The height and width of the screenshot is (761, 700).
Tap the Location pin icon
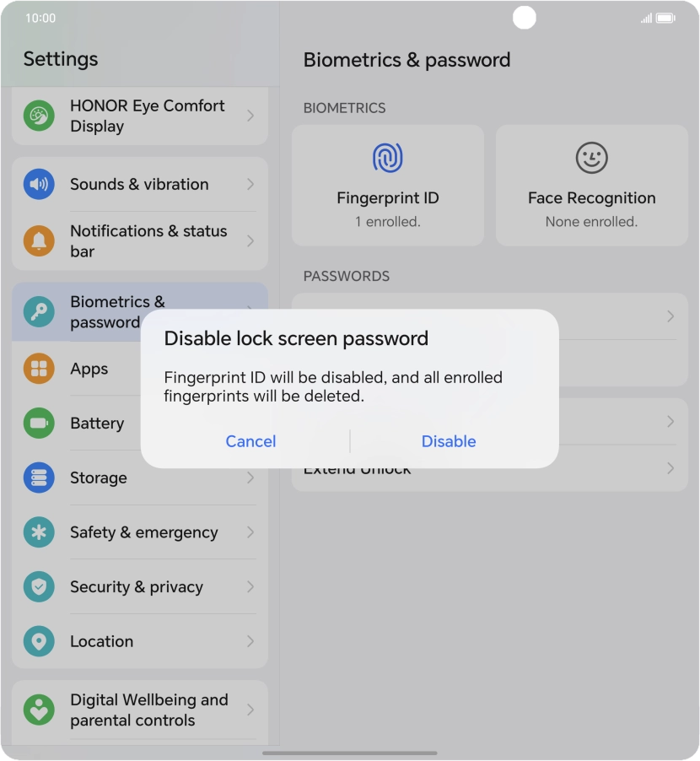tap(39, 641)
